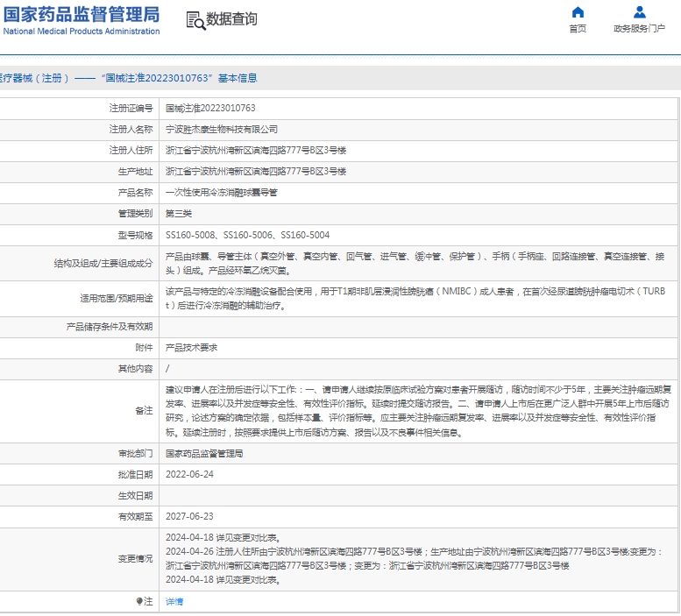Click the 附件 row label

click(145, 348)
